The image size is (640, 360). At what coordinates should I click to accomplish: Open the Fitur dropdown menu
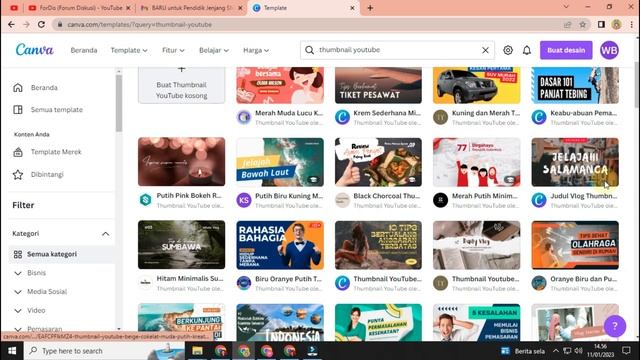(173, 50)
